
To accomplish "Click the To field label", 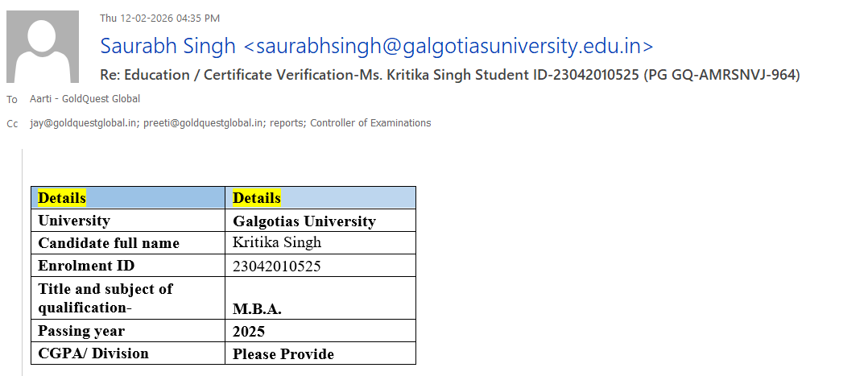I will coord(12,100).
